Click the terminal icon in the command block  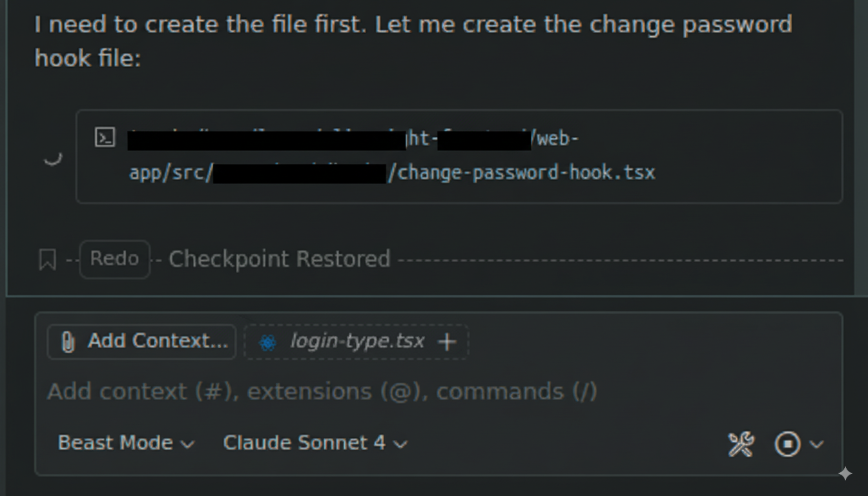tap(105, 138)
